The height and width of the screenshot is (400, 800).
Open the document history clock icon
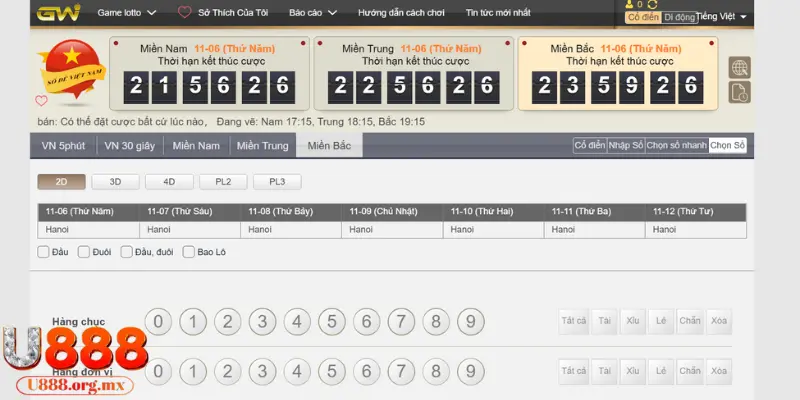[x=739, y=92]
